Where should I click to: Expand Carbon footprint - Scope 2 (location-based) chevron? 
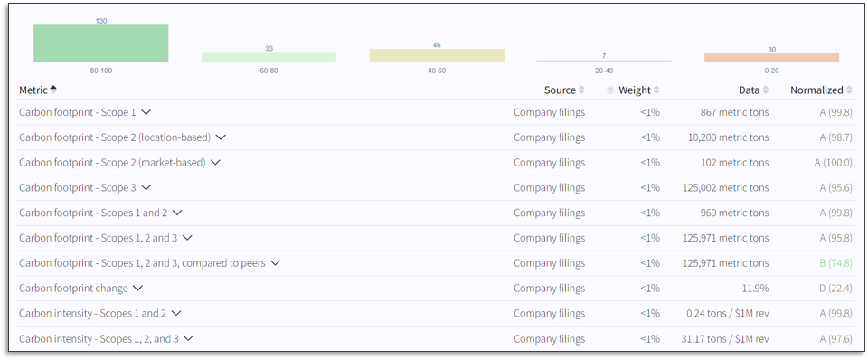click(x=221, y=137)
